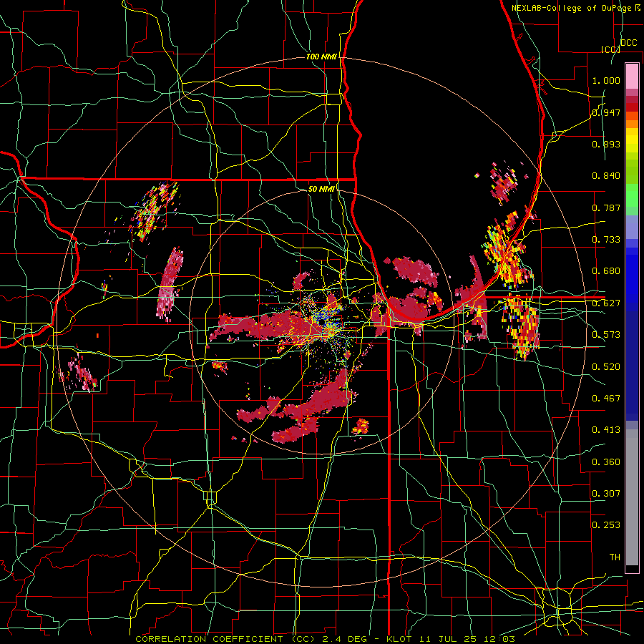This screenshot has height=644, width=644.
Task: Click the 0.680 legend value
Action: [606, 271]
